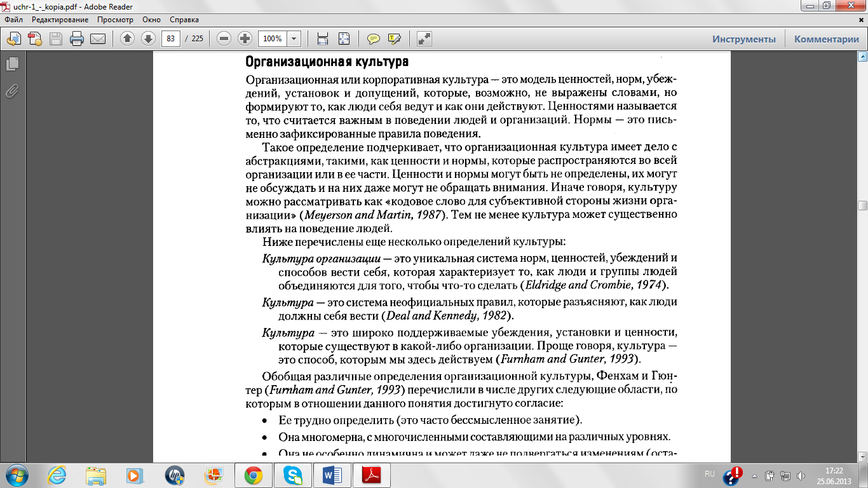Viewport: 868px width, 488px height.
Task: Switch to Skype in taskbar
Action: (x=292, y=475)
